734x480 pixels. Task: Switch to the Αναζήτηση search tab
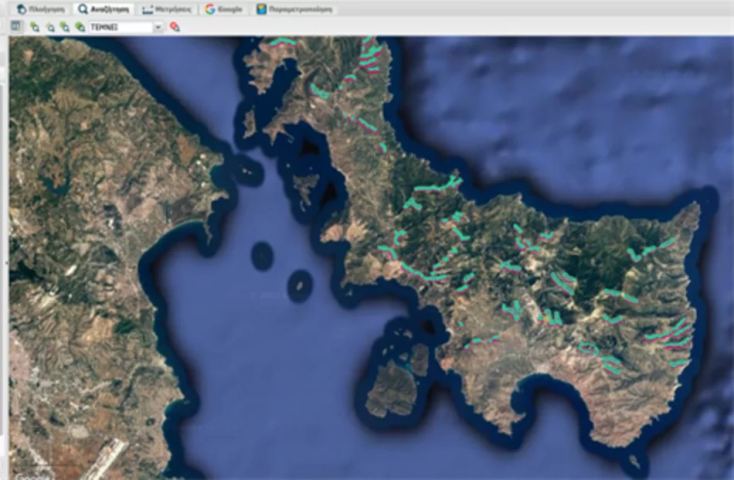tap(105, 9)
